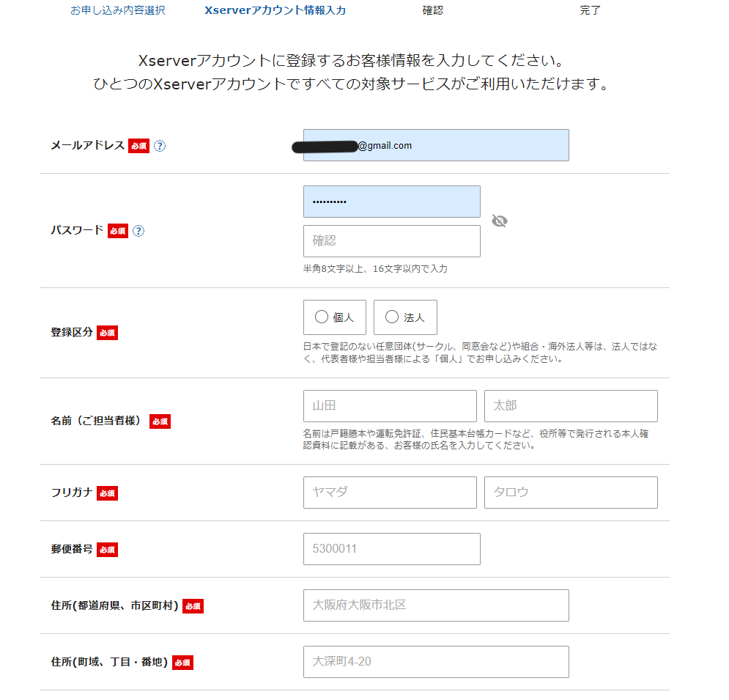Select the 個人 registration type
729x700 pixels.
335,317
